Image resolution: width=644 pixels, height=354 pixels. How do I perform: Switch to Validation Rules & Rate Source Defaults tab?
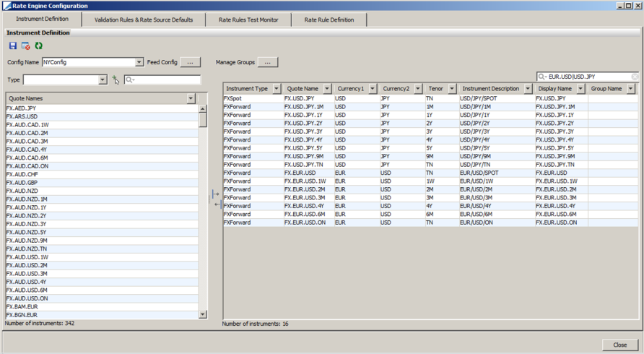144,20
